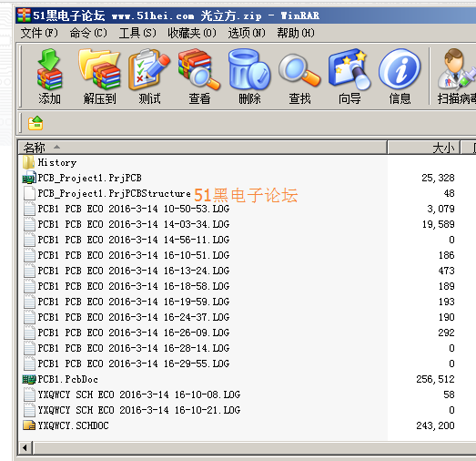
Task: Select PCB1 PCB ECO 10-50-53.LOG file
Action: (134, 209)
